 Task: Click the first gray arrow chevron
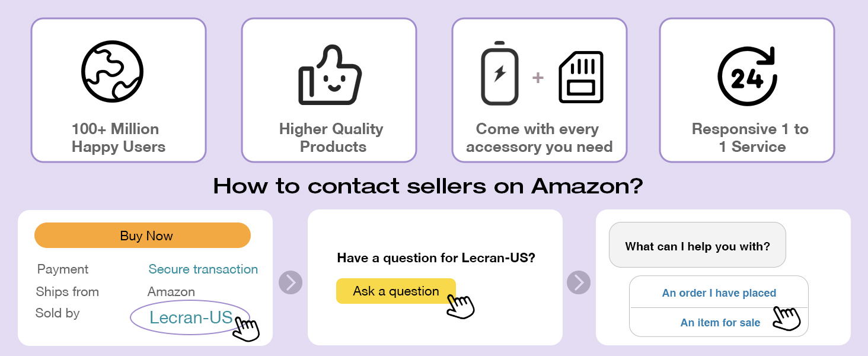pos(291,282)
